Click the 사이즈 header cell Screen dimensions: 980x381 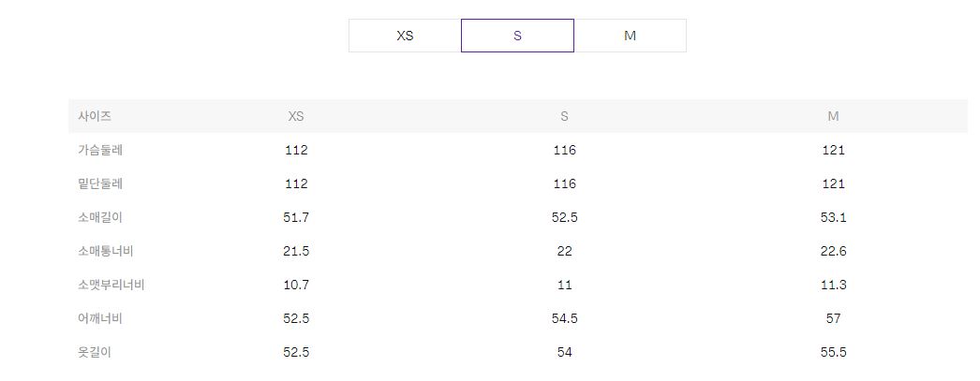pyautogui.click(x=95, y=116)
